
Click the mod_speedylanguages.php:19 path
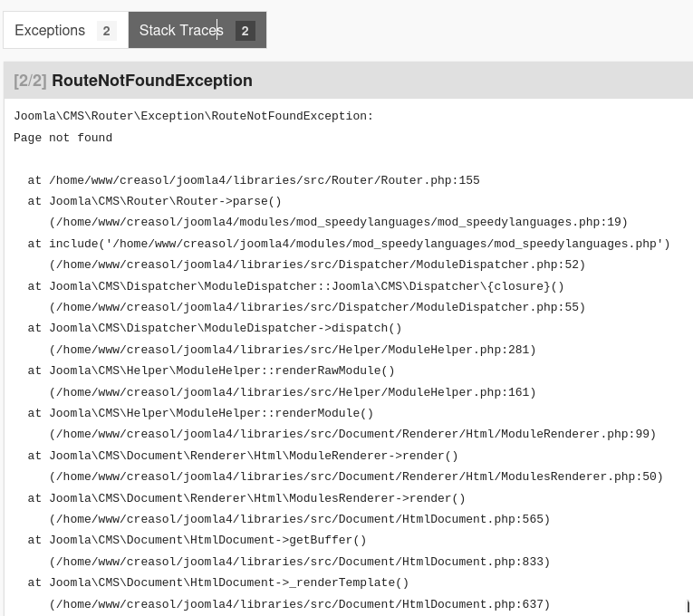click(x=338, y=222)
